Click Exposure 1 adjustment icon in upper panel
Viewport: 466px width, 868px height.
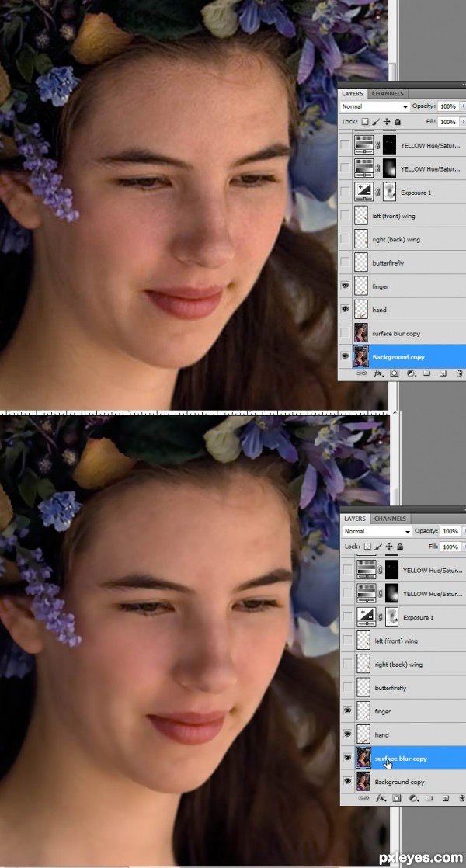363,192
